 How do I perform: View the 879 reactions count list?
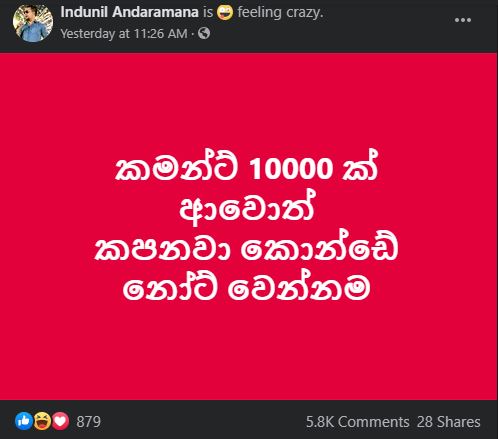[x=88, y=422]
